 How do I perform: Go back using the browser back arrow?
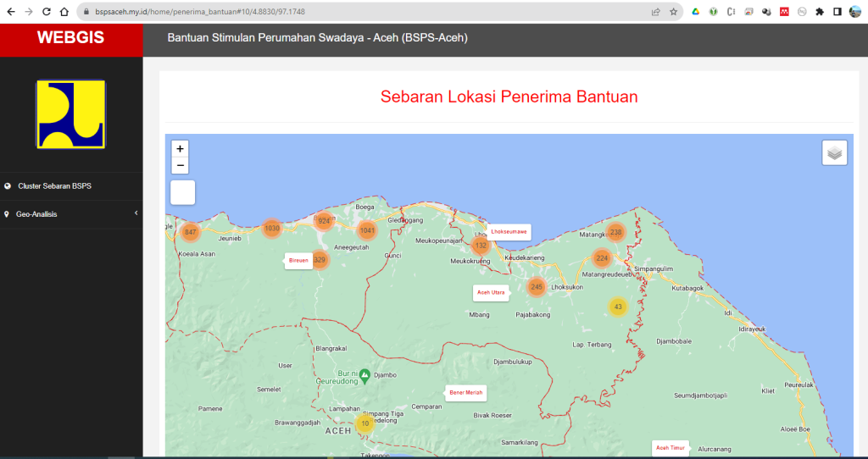pos(11,12)
